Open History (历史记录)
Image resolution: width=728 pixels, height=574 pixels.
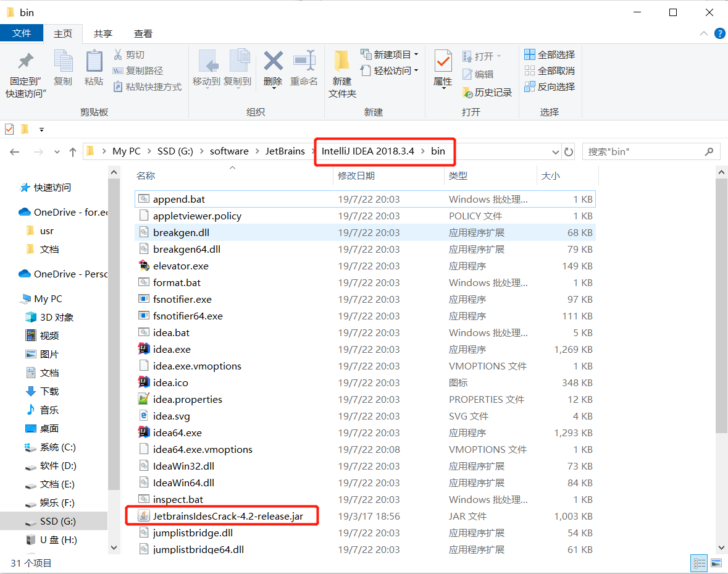click(x=487, y=93)
